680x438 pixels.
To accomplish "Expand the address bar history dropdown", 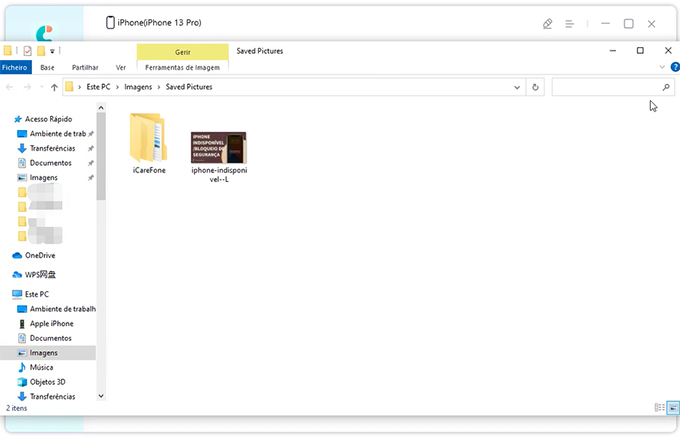I will click(x=517, y=87).
